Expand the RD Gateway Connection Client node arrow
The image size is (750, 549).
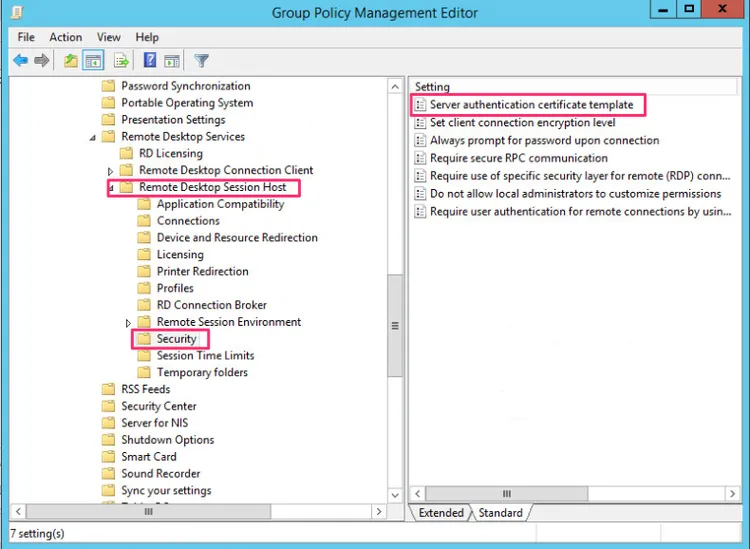pyautogui.click(x=111, y=171)
